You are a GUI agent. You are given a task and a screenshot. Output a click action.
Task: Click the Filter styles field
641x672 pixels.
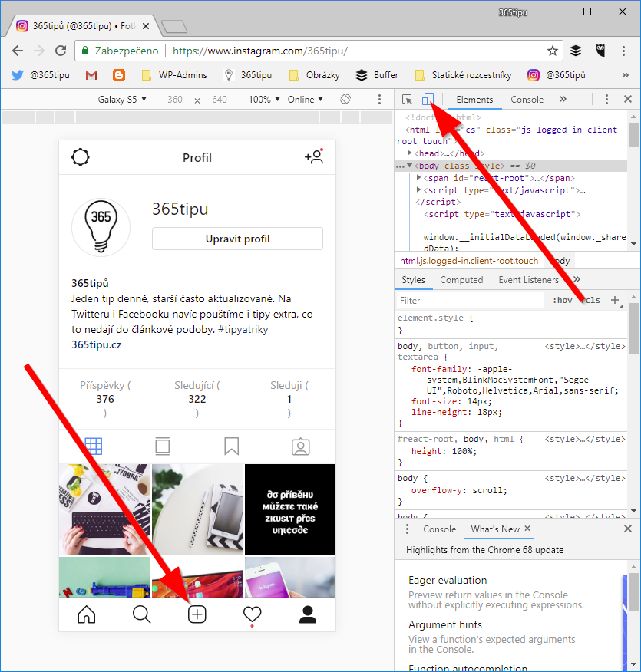click(x=470, y=301)
